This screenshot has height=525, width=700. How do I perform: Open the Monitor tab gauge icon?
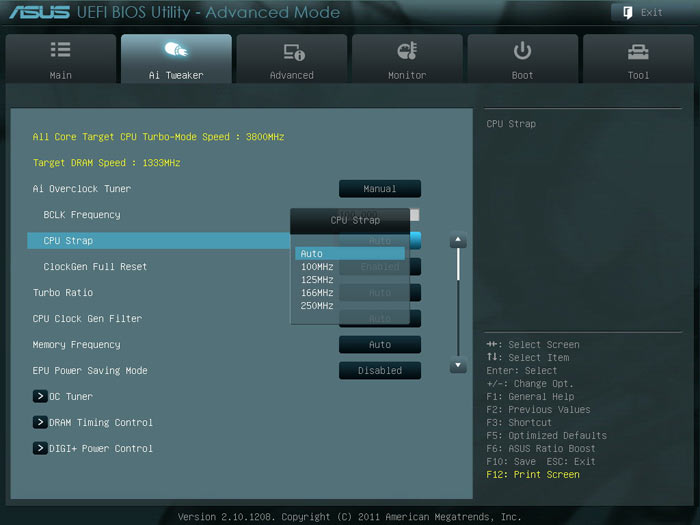point(407,51)
